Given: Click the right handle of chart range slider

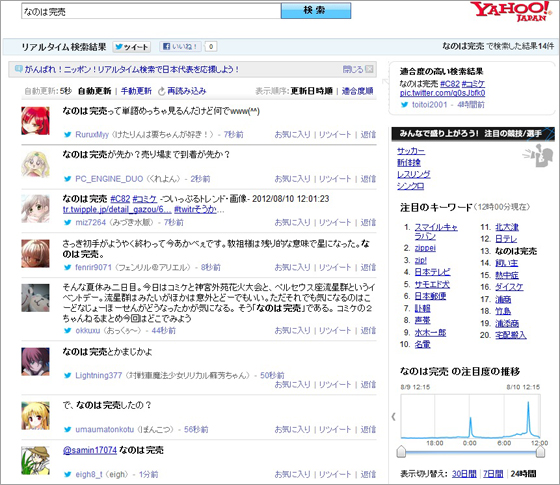Looking at the screenshot, I should pyautogui.click(x=541, y=451).
